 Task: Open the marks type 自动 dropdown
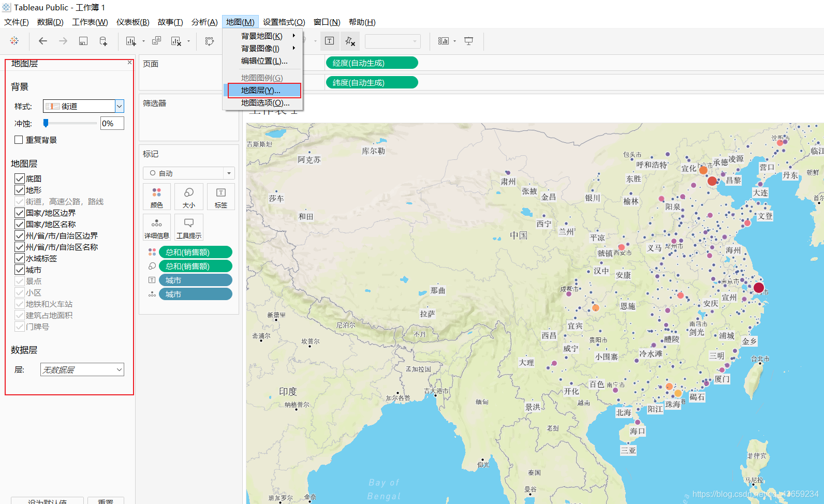pos(189,173)
